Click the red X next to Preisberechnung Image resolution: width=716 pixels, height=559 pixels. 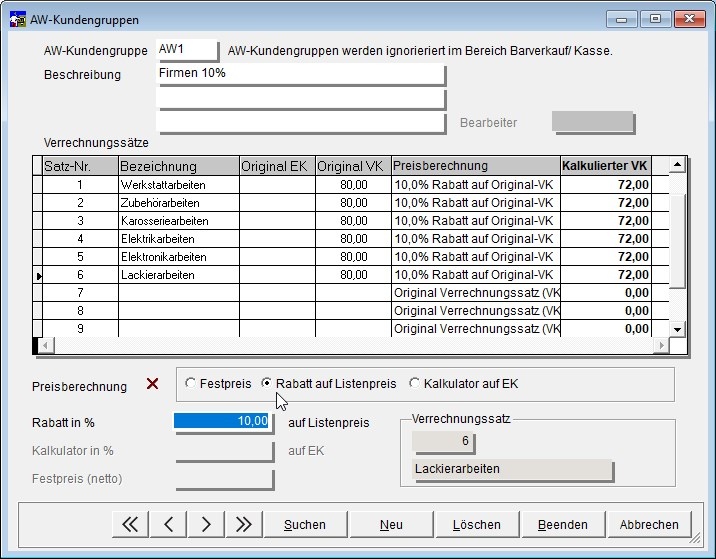click(153, 384)
